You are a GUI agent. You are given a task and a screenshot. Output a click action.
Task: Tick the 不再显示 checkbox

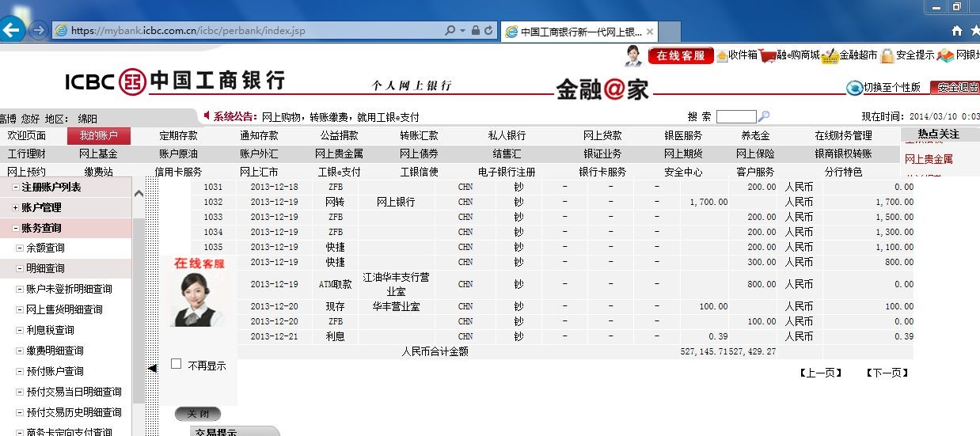click(177, 364)
